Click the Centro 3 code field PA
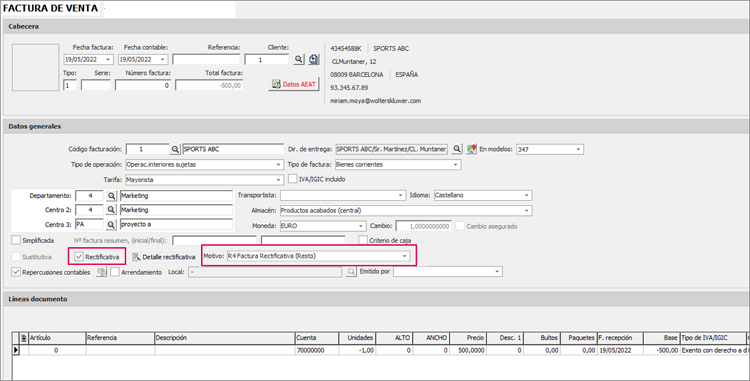The image size is (750, 381). [x=89, y=224]
